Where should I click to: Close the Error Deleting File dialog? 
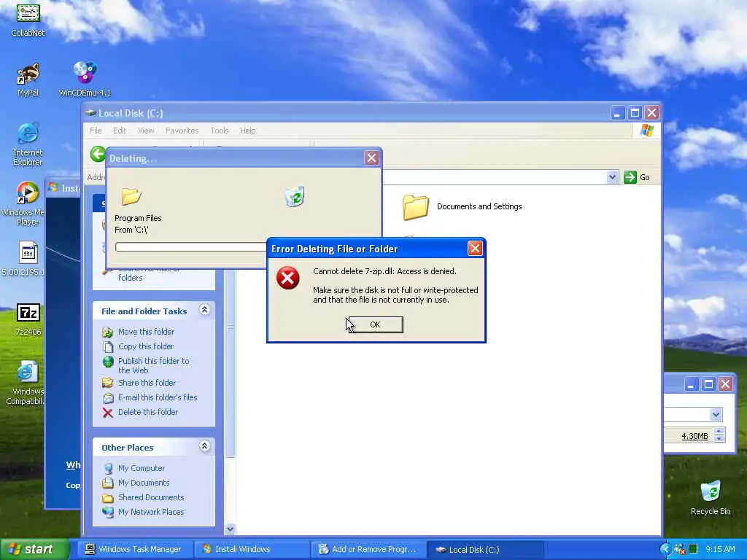click(475, 248)
